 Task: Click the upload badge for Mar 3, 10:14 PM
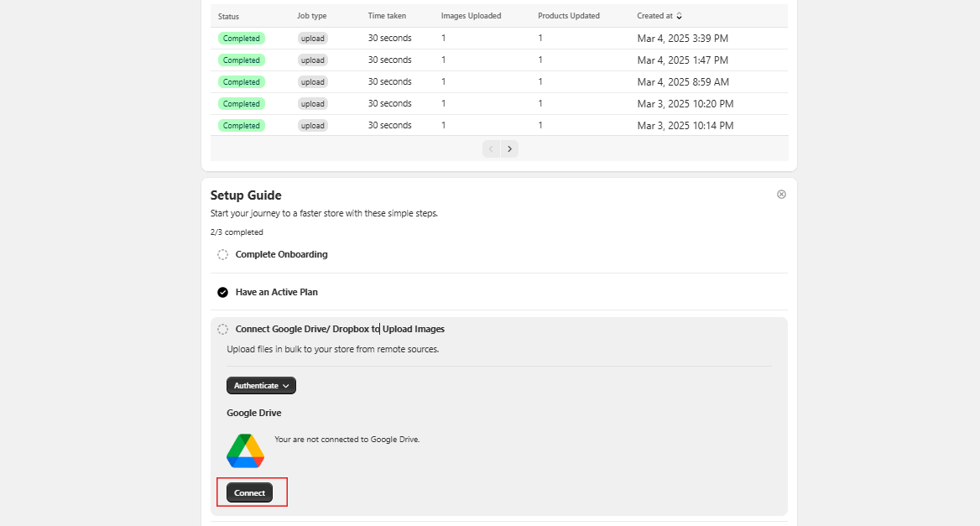pyautogui.click(x=313, y=126)
